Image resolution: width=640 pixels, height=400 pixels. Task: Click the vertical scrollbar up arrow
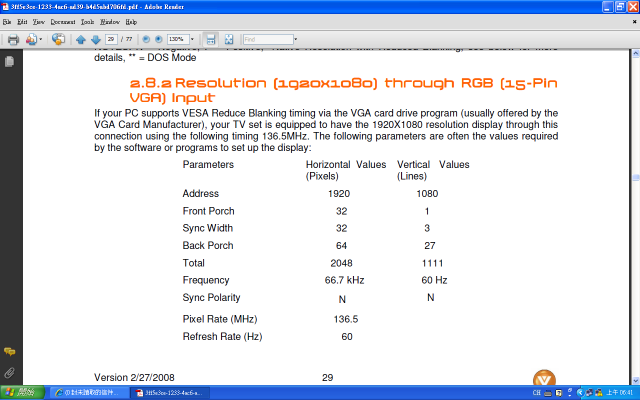click(x=636, y=53)
